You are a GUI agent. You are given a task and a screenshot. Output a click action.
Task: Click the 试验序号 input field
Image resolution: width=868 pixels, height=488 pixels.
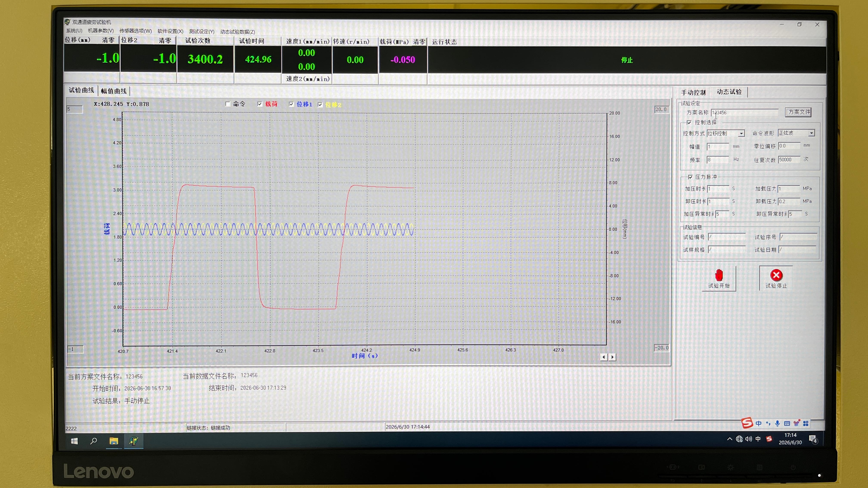[798, 237]
